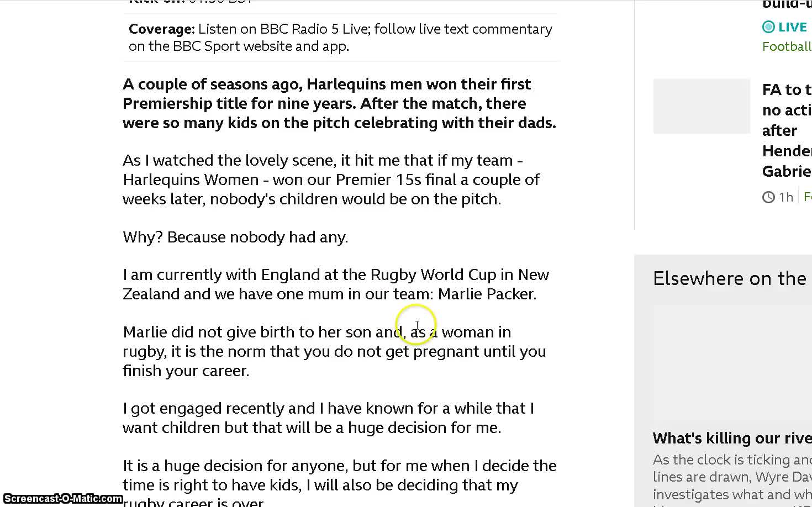
Task: Click the bold Harlequins men intro paragraph
Action: pyautogui.click(x=339, y=103)
